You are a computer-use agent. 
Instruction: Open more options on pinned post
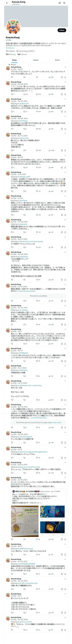(65, 67)
